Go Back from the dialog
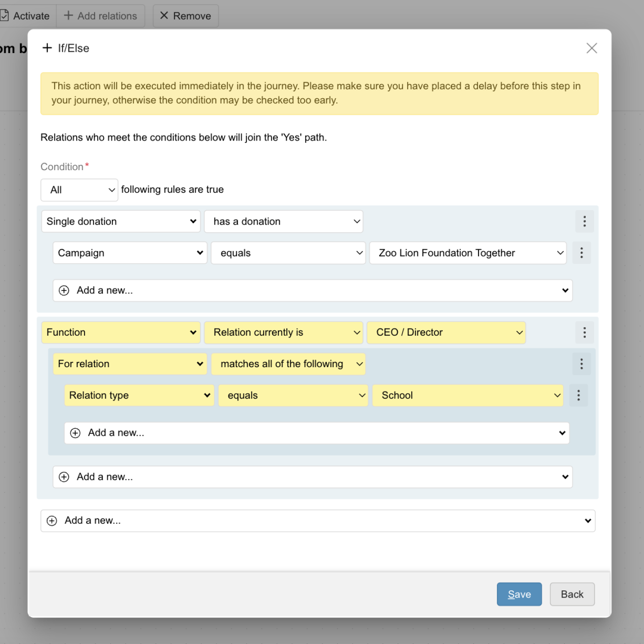This screenshot has height=644, width=644. pos(572,594)
